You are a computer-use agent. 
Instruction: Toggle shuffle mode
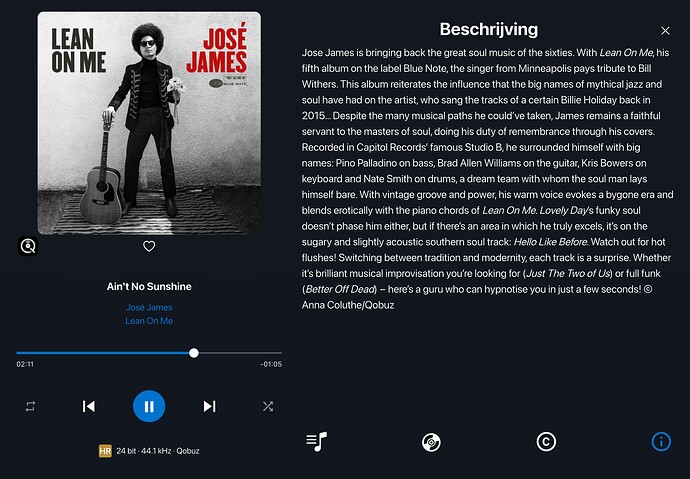click(268, 406)
